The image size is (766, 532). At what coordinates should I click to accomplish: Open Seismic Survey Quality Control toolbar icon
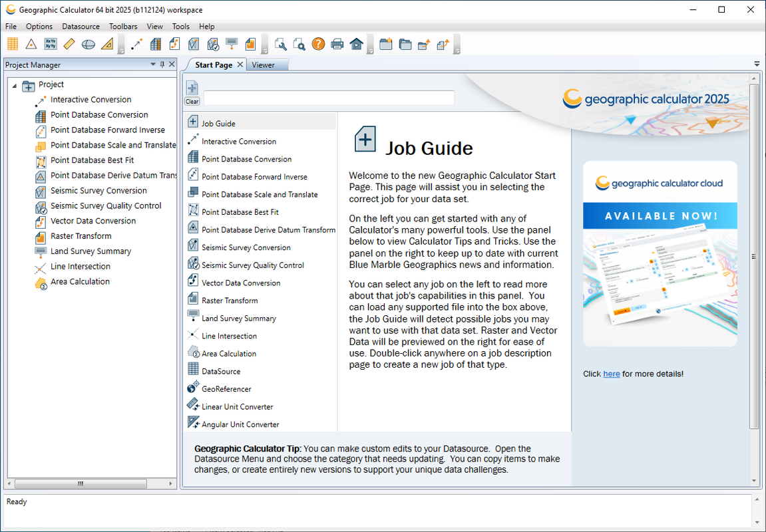pyautogui.click(x=212, y=44)
